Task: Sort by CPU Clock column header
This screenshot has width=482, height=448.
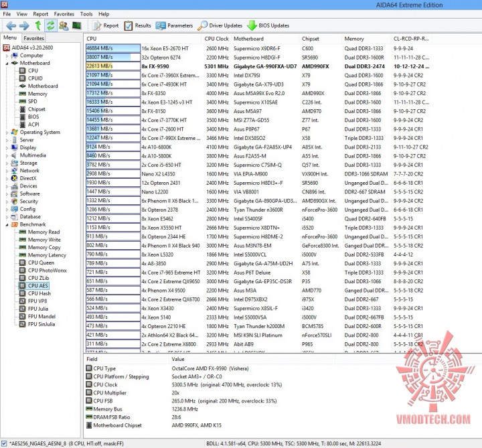Action: tap(216, 39)
